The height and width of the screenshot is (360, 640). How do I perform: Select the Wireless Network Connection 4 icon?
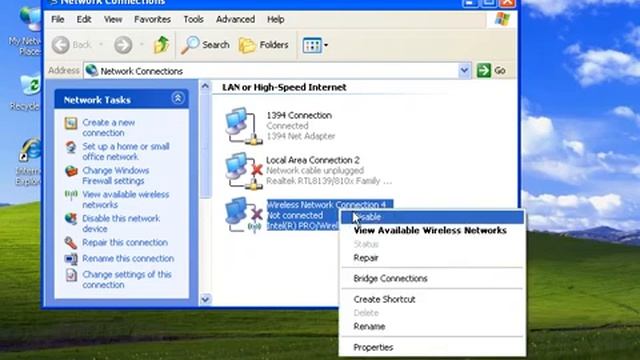pyautogui.click(x=244, y=215)
